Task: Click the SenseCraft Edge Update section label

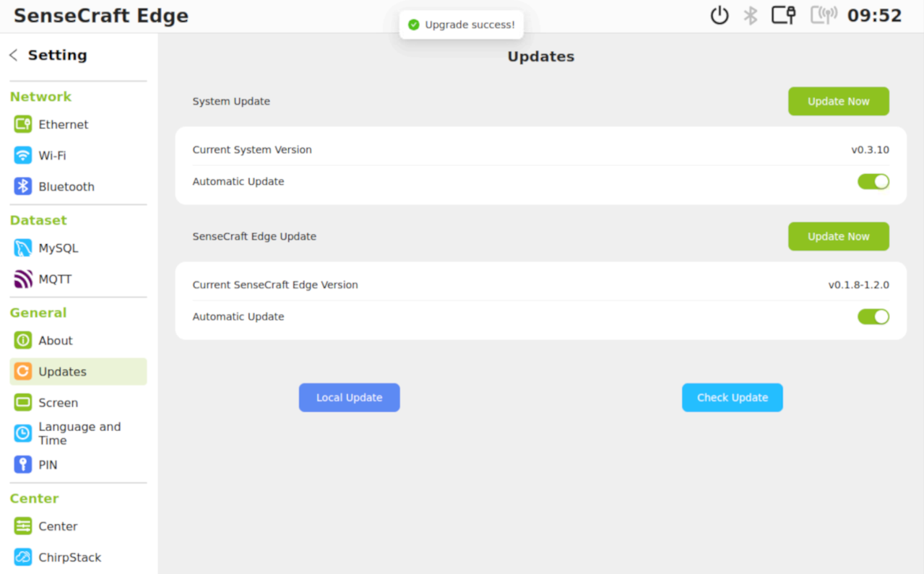Action: tap(254, 237)
